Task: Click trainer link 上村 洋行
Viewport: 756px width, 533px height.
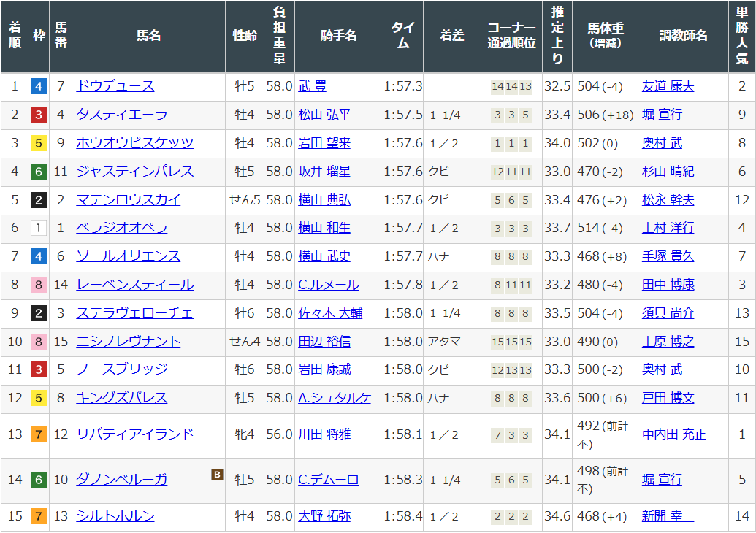Action: point(668,228)
